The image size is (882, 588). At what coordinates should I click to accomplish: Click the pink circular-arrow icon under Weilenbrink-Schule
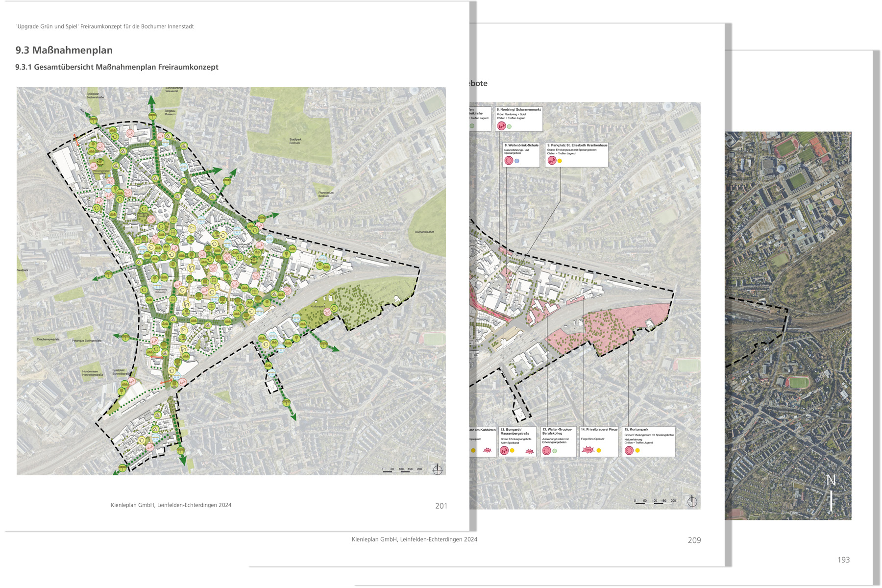coord(509,160)
